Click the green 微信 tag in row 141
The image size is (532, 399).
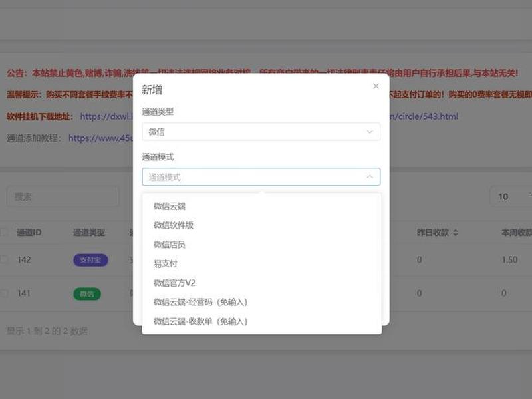click(87, 294)
